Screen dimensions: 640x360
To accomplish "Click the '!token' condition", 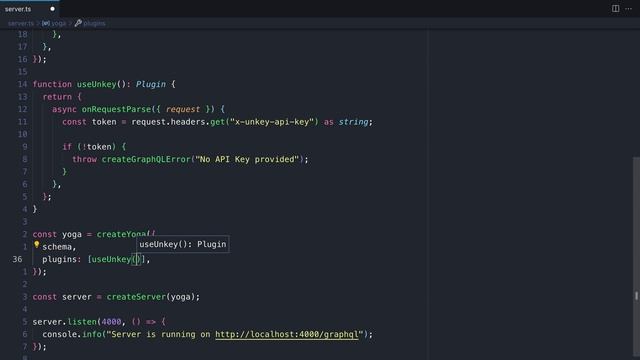I will click(x=96, y=147).
